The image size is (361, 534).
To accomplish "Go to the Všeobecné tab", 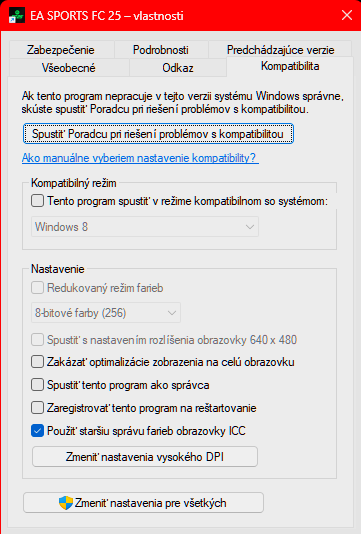I will pos(68,68).
